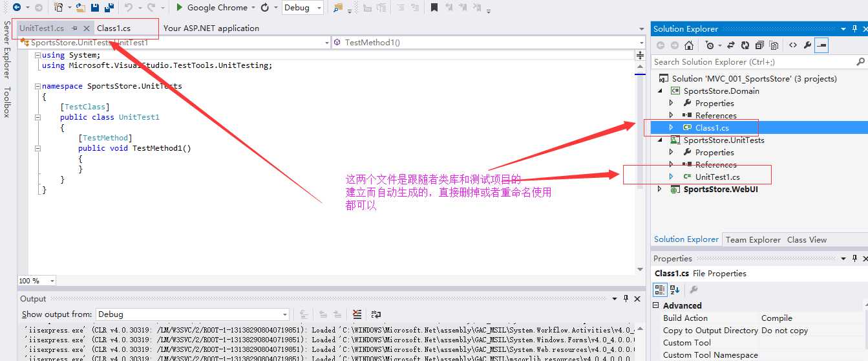The height and width of the screenshot is (361, 868).
Task: Click the Save icon in the toolbar
Action: click(95, 8)
